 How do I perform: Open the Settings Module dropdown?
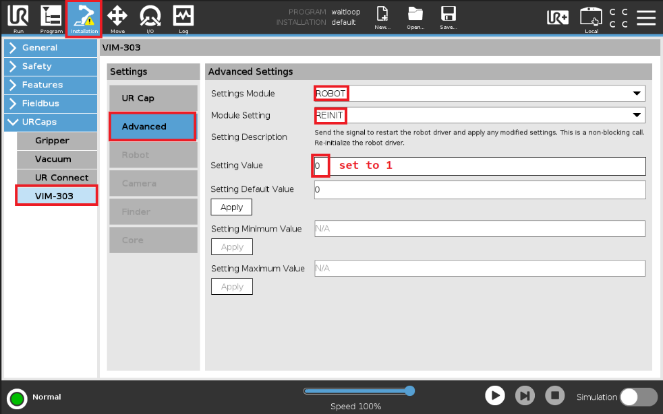point(479,93)
